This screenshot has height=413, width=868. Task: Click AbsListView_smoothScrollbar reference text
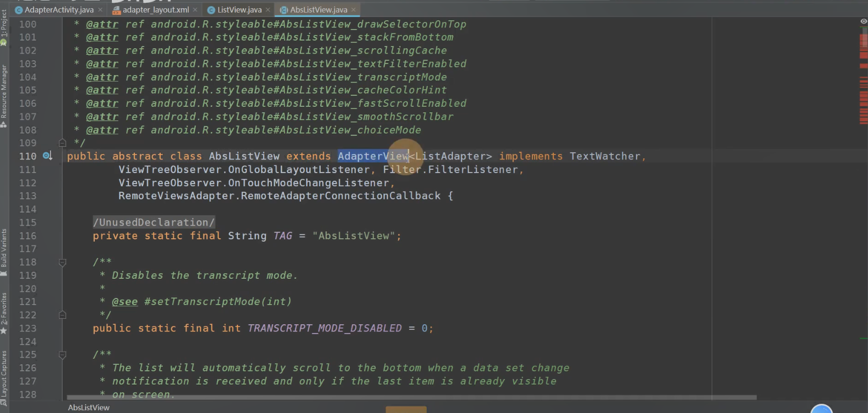(366, 117)
